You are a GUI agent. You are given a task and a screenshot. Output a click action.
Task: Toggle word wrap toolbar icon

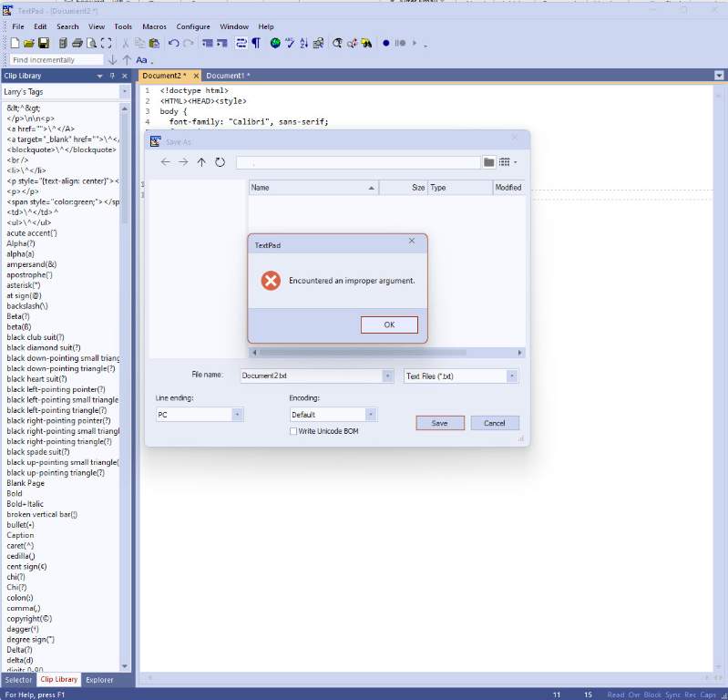click(x=241, y=43)
